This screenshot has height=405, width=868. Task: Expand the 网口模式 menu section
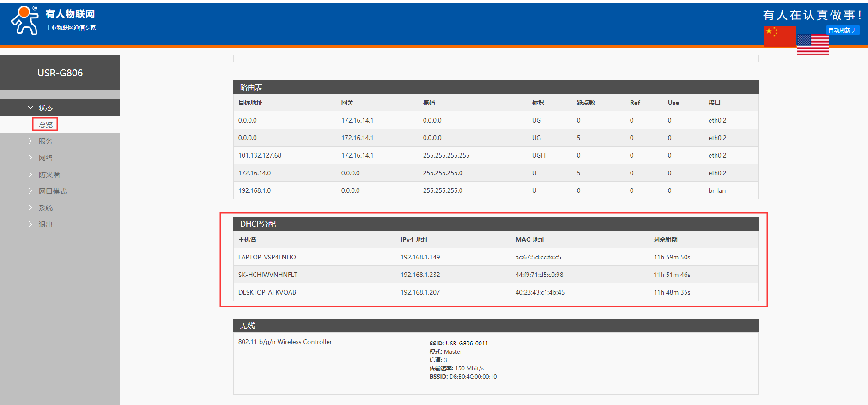click(x=52, y=191)
